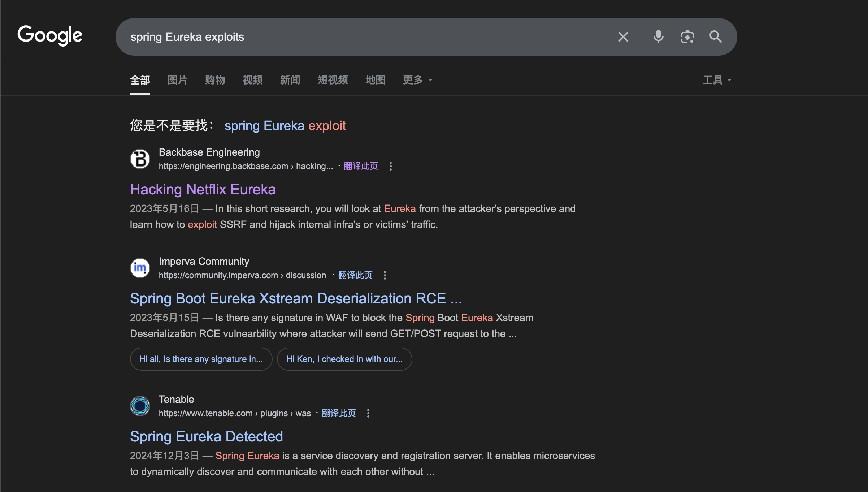The image size is (868, 492).
Task: Click the magnifying glass search icon
Action: click(x=715, y=37)
